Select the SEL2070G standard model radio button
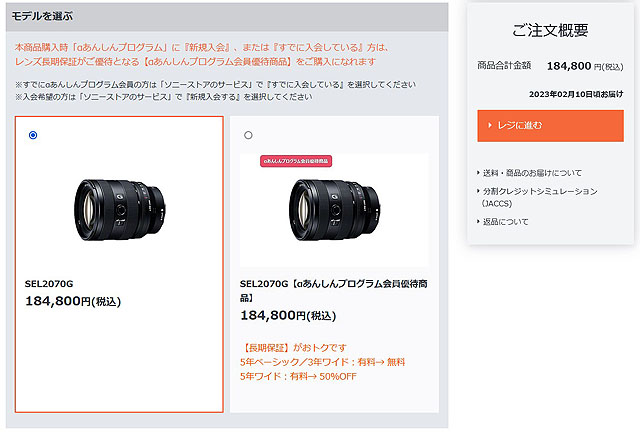 33,135
